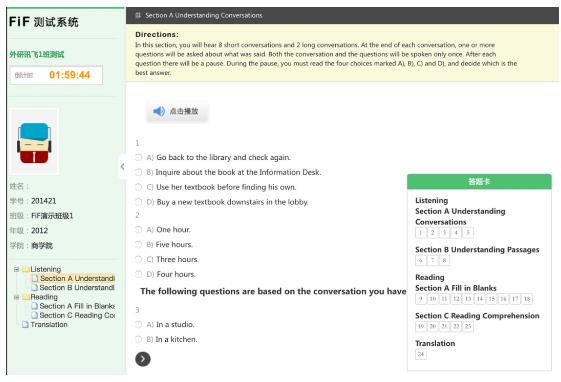Jump to question 5 in answer card
561x382 pixels.
coord(468,233)
